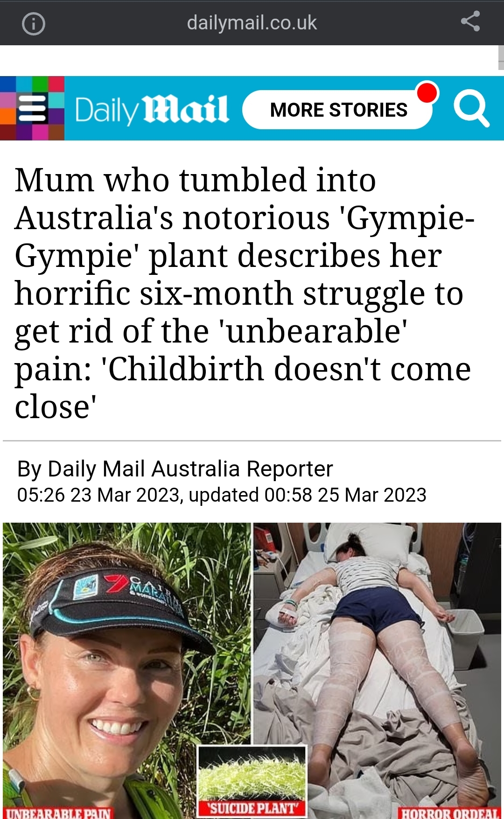The width and height of the screenshot is (504, 819).
Task: Open the hospital bed photo
Action: tap(377, 671)
